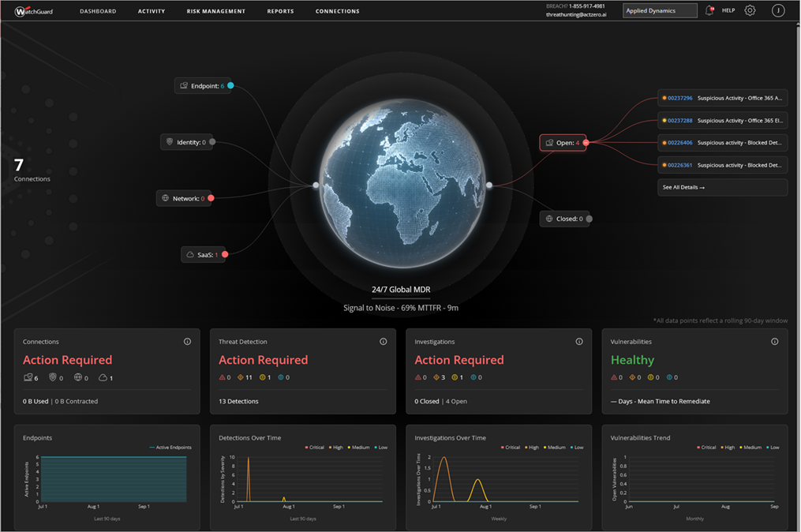This screenshot has height=532, width=801.
Task: Click Connections Action Required status
Action: point(67,360)
